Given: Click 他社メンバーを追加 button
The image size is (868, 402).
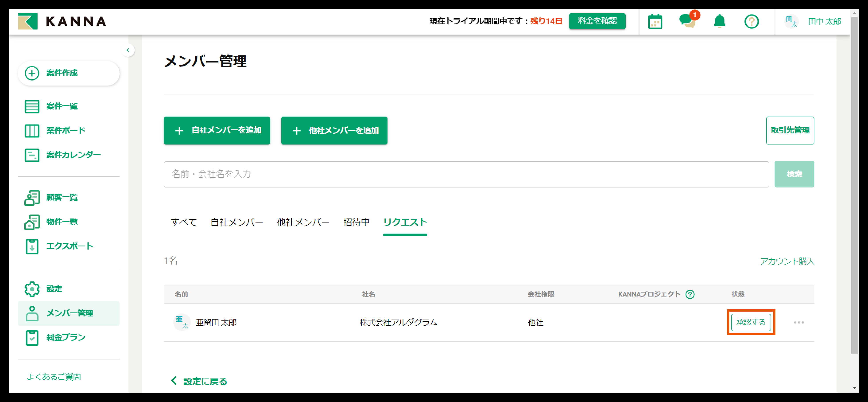Looking at the screenshot, I should [x=334, y=131].
